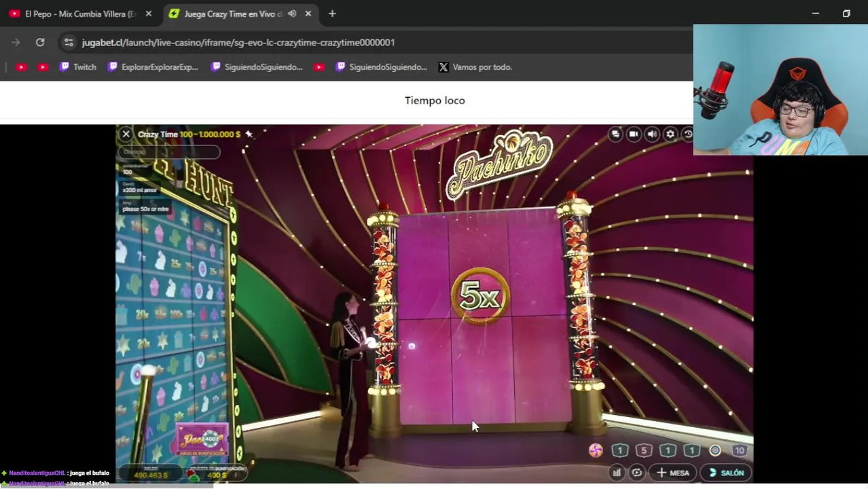Click the Crazy Time 100-1.000.000 $ title
Screen dimensions: 868x489
coord(189,134)
